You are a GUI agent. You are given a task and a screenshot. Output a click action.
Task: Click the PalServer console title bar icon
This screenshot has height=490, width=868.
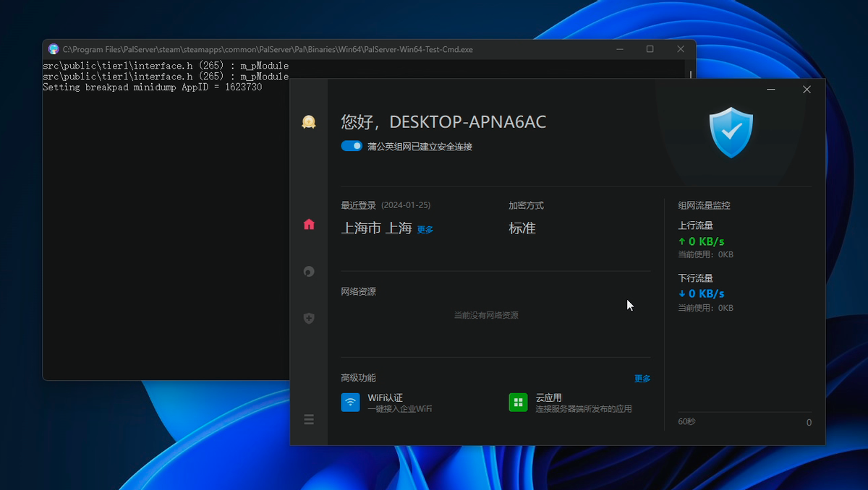pos(54,49)
